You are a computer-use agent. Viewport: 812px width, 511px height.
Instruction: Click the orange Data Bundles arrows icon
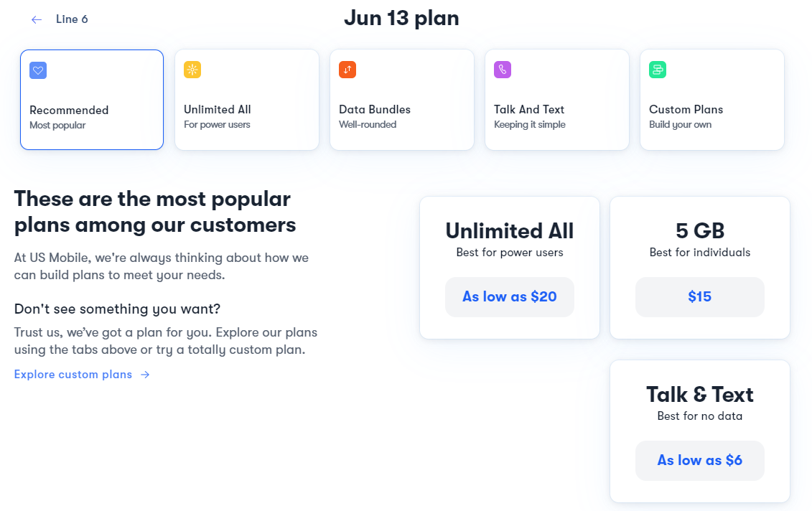pyautogui.click(x=347, y=70)
